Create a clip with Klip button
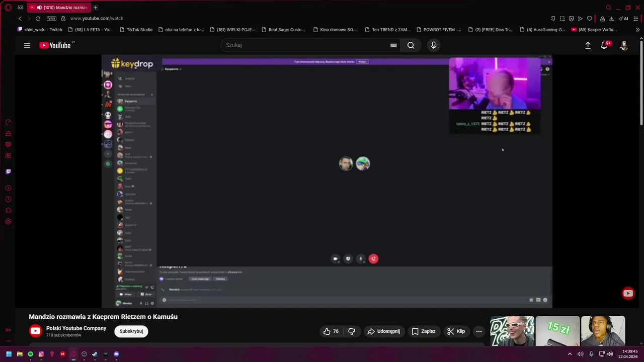 point(456,331)
